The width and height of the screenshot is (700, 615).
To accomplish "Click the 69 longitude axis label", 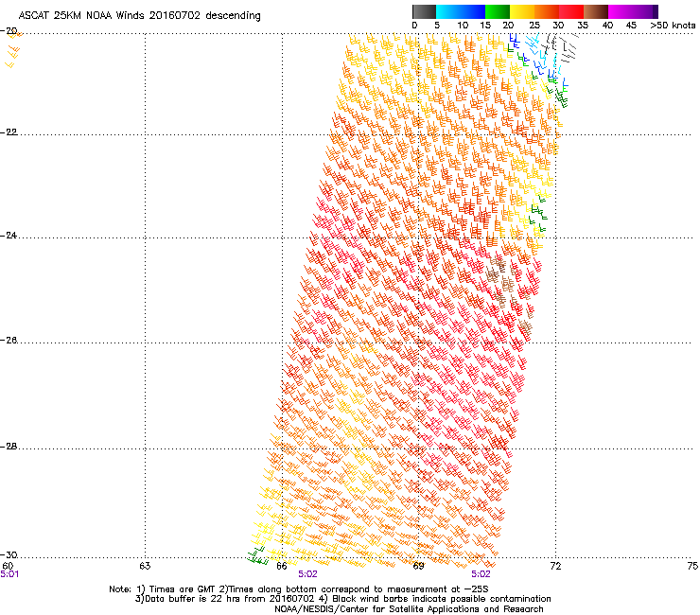I will [x=418, y=566].
